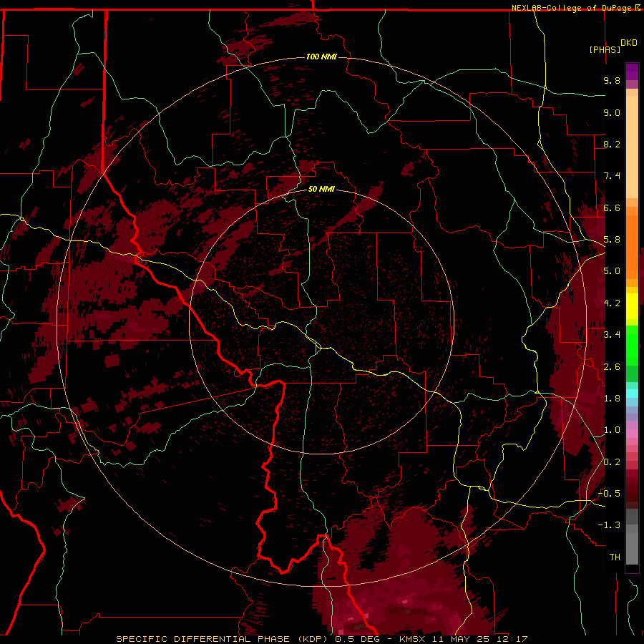Click the -1.3 color scale value
Screen dimensions: 644x644
(609, 525)
